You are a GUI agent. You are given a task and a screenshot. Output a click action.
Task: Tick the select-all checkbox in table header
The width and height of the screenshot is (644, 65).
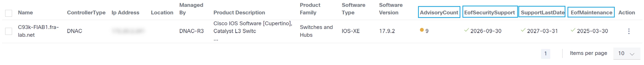click(x=9, y=13)
